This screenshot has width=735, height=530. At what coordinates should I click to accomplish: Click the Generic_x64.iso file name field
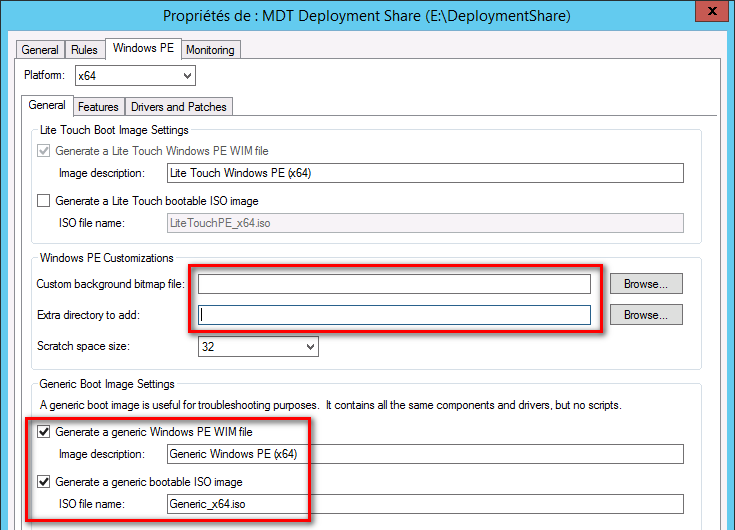click(425, 504)
